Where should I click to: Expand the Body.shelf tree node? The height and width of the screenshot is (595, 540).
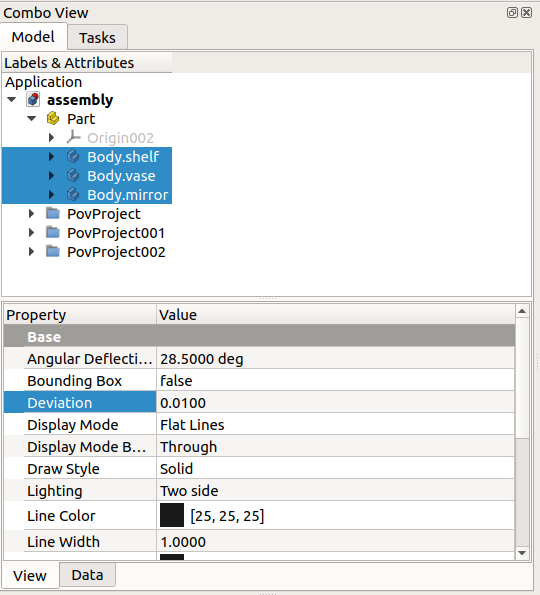coord(51,156)
